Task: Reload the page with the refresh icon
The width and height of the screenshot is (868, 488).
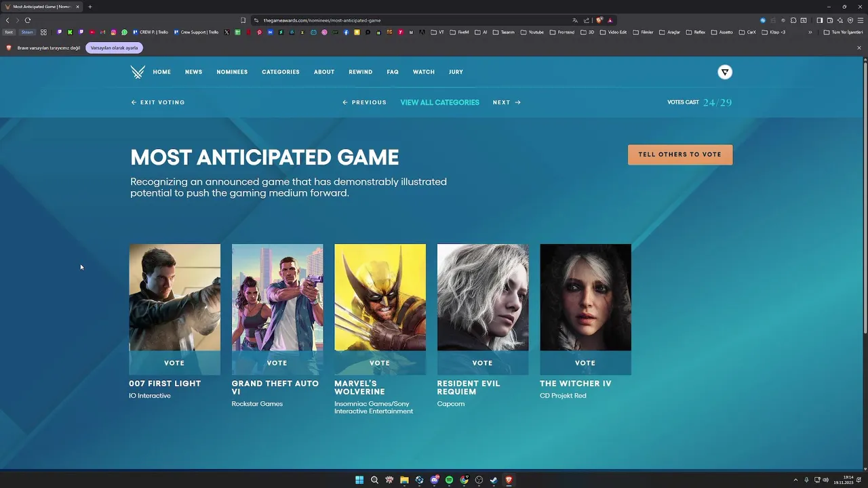Action: point(28,20)
